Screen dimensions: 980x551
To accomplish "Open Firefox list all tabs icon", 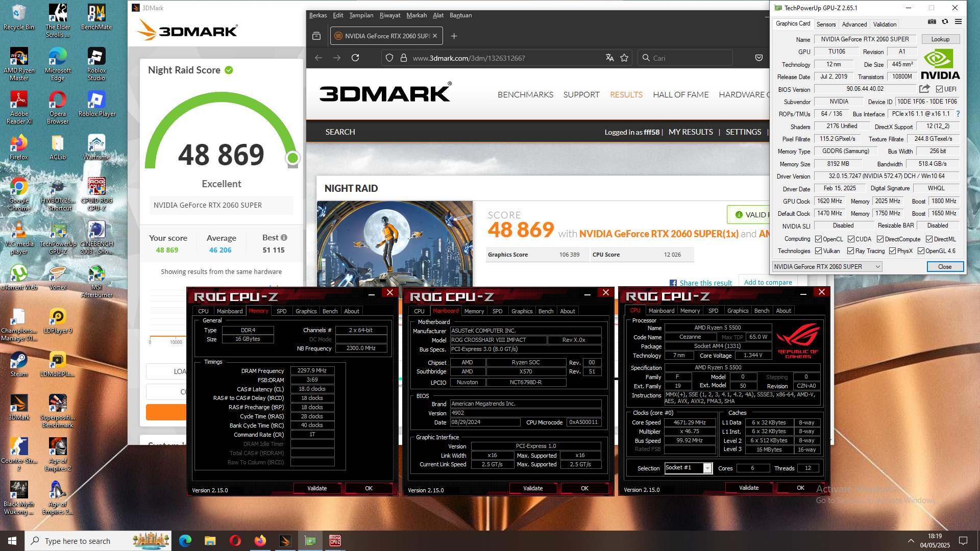I will [x=316, y=36].
